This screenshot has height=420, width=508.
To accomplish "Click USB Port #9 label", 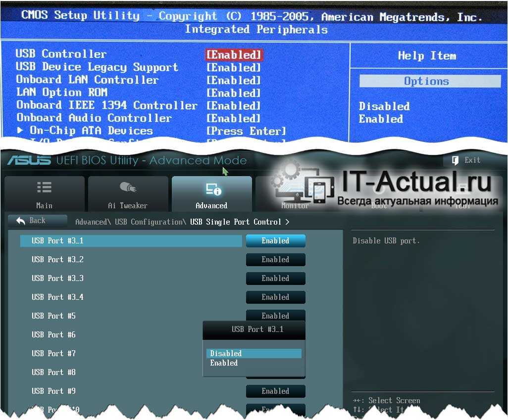I will pyautogui.click(x=54, y=391).
